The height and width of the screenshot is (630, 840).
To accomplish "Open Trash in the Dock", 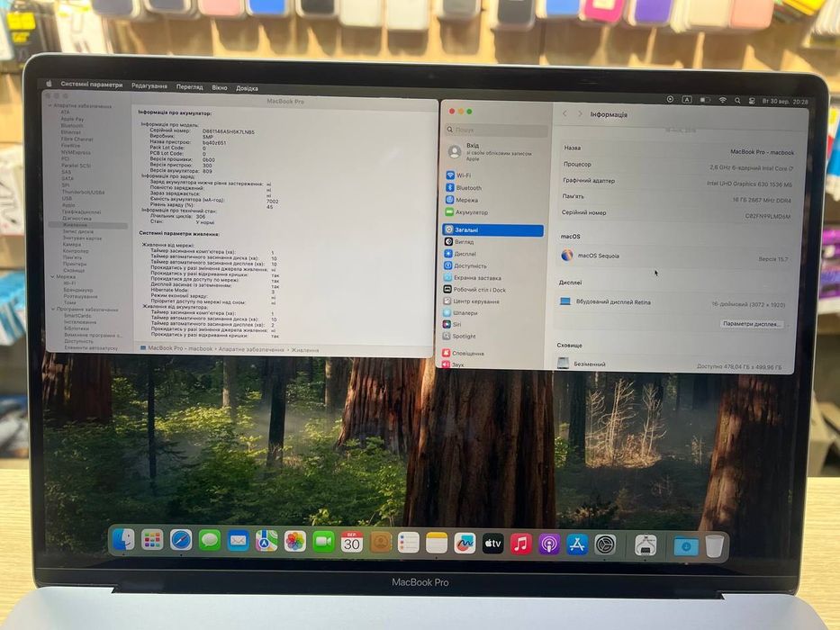I will [714, 546].
